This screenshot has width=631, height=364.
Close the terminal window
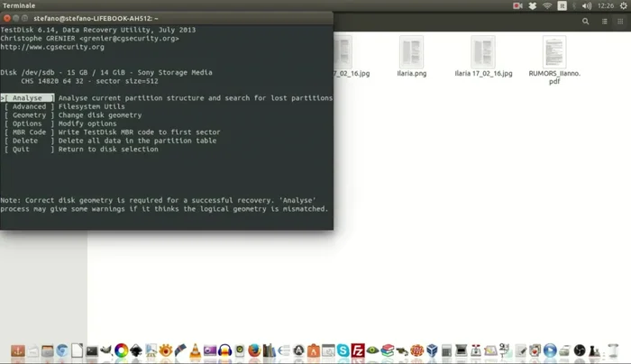[x=7, y=18]
